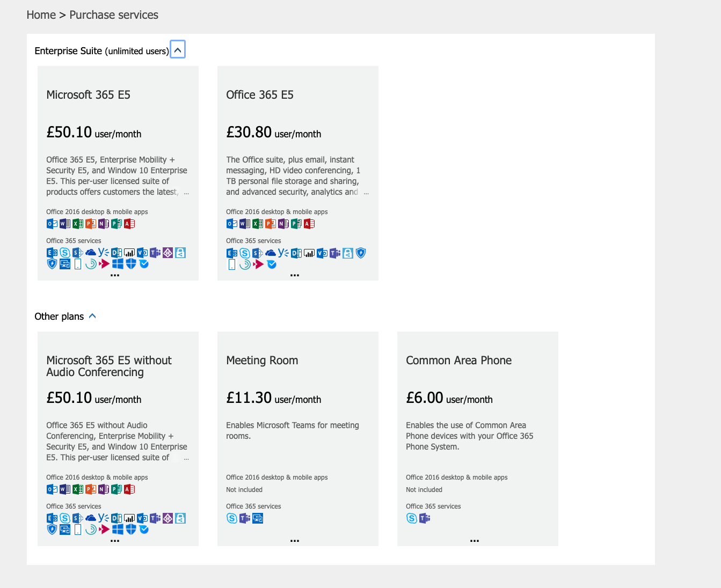The height and width of the screenshot is (588, 721).
Task: Click the OneNote icon in Microsoft 365 E5 card
Action: click(x=104, y=224)
